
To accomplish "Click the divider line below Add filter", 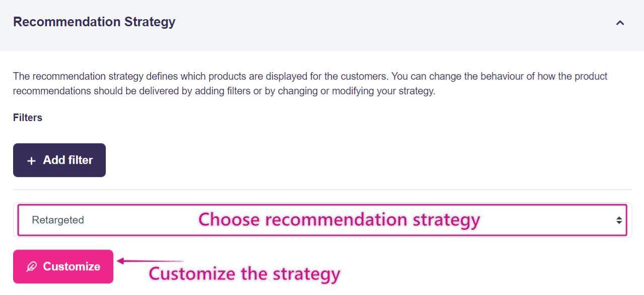I will click(323, 190).
